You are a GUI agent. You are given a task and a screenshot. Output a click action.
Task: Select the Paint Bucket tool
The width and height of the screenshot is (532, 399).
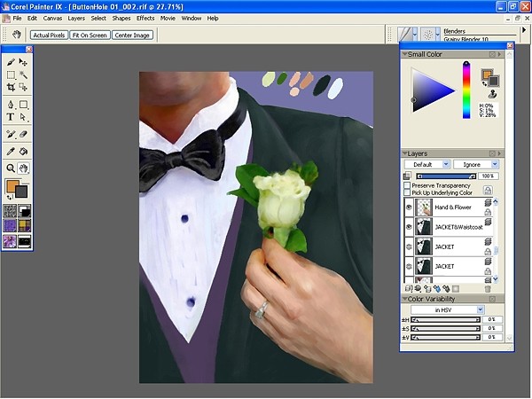point(23,151)
